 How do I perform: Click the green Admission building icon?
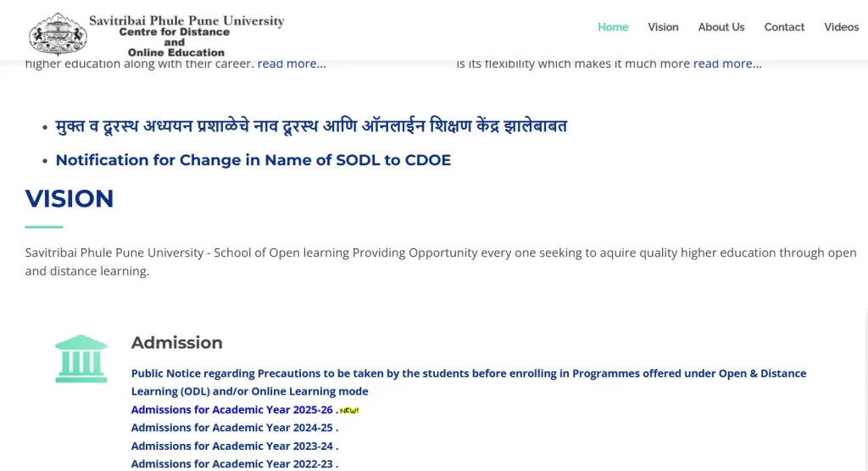tap(81, 358)
